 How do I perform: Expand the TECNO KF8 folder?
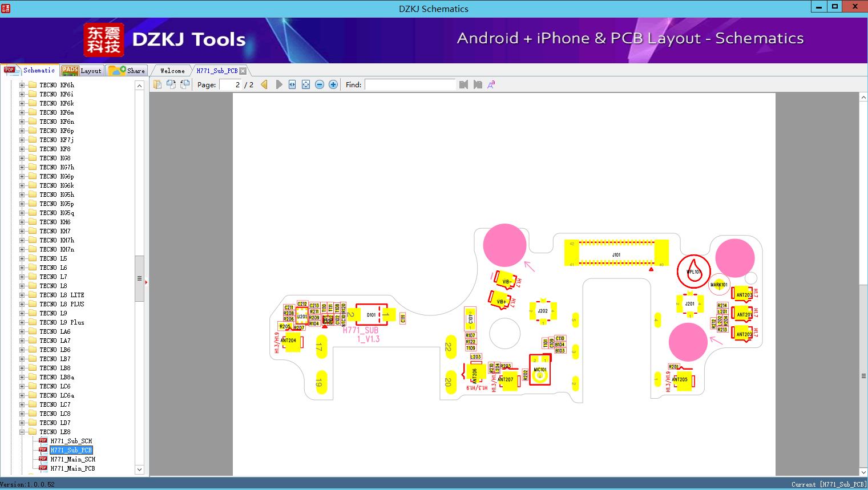click(x=22, y=149)
